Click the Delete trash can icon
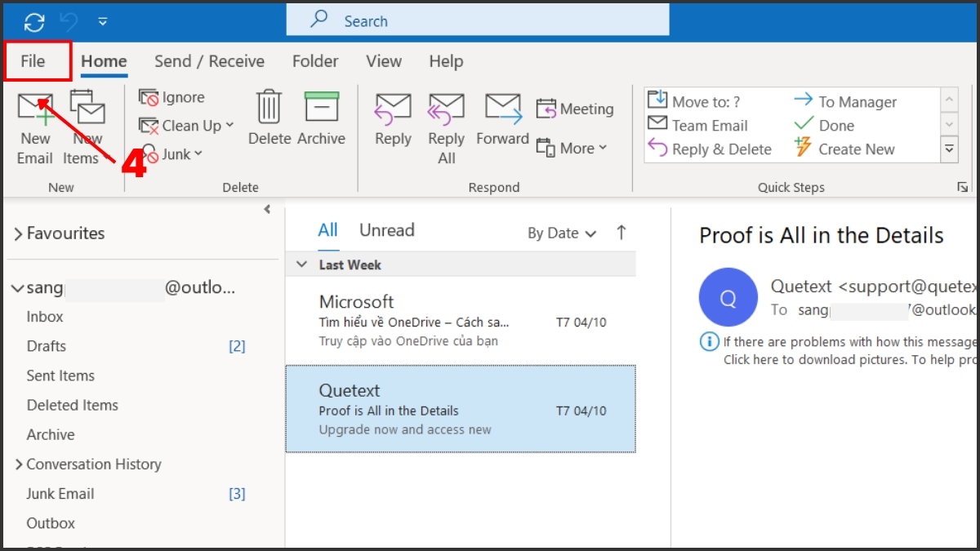The image size is (980, 551). pyautogui.click(x=269, y=108)
